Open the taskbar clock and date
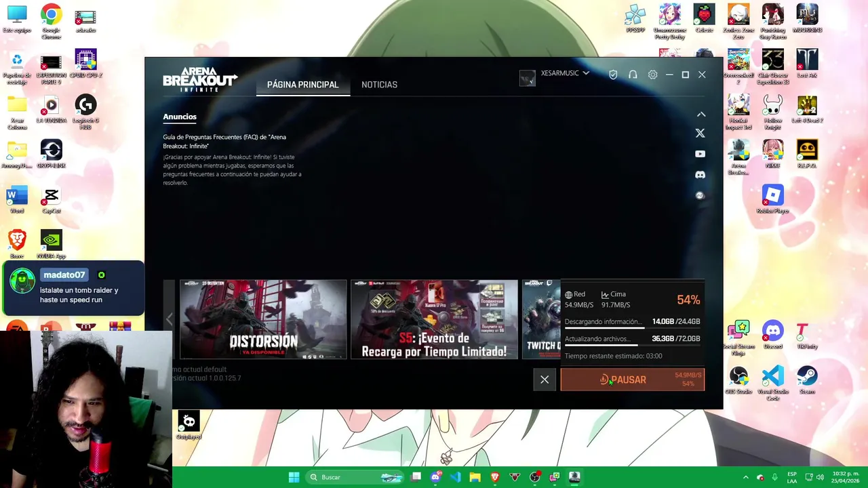Screen dimensions: 868x488 click(845, 477)
